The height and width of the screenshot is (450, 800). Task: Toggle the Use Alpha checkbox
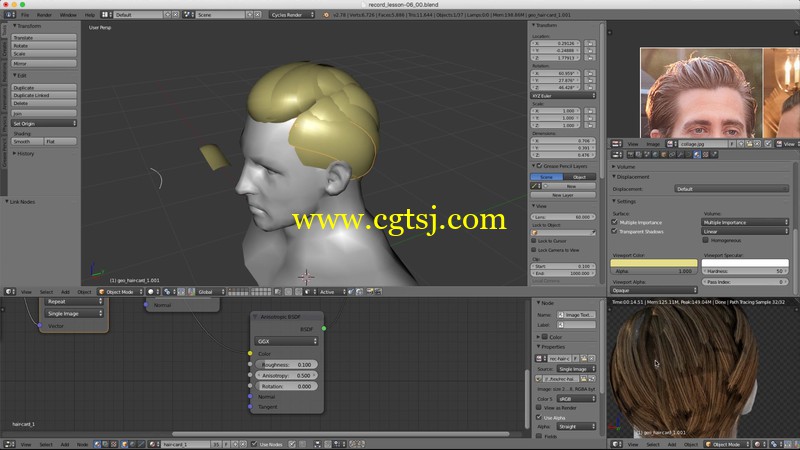tap(539, 417)
